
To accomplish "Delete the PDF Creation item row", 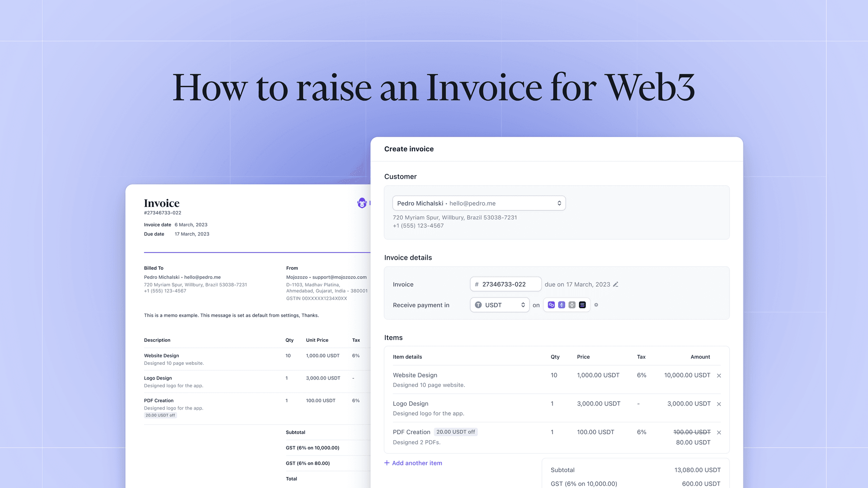I will coord(719,432).
